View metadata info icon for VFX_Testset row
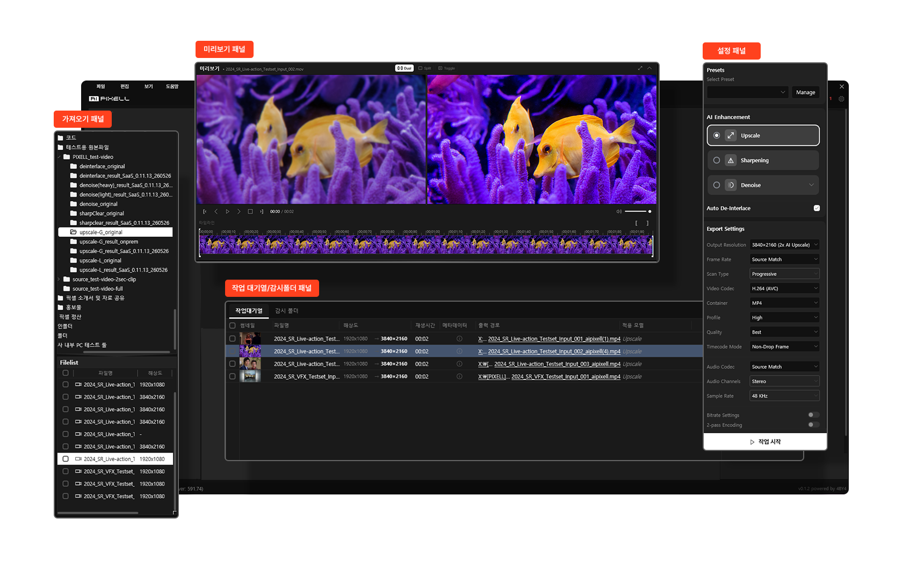This screenshot has width=924, height=569. pos(459,376)
